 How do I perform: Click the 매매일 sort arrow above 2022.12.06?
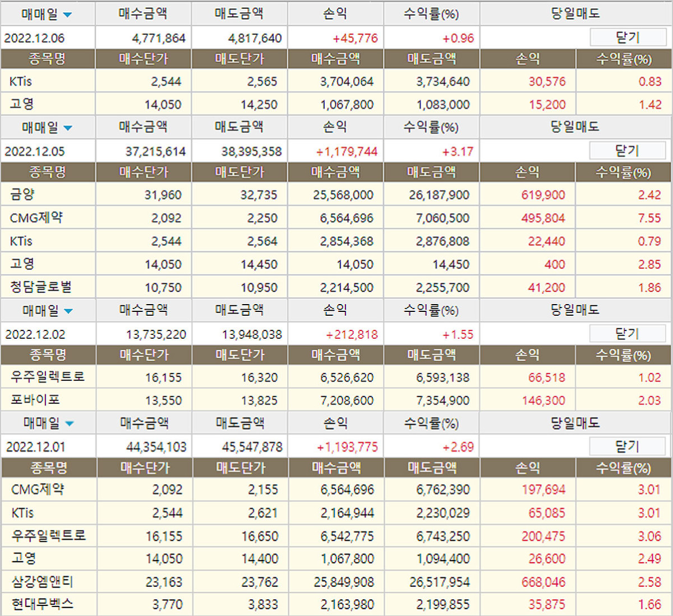tap(67, 15)
